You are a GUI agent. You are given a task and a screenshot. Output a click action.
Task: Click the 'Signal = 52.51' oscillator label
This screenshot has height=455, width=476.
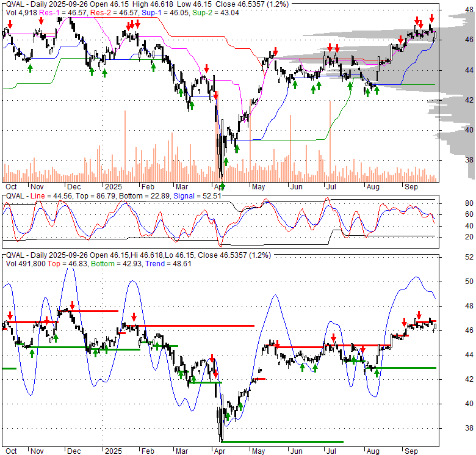click(197, 196)
